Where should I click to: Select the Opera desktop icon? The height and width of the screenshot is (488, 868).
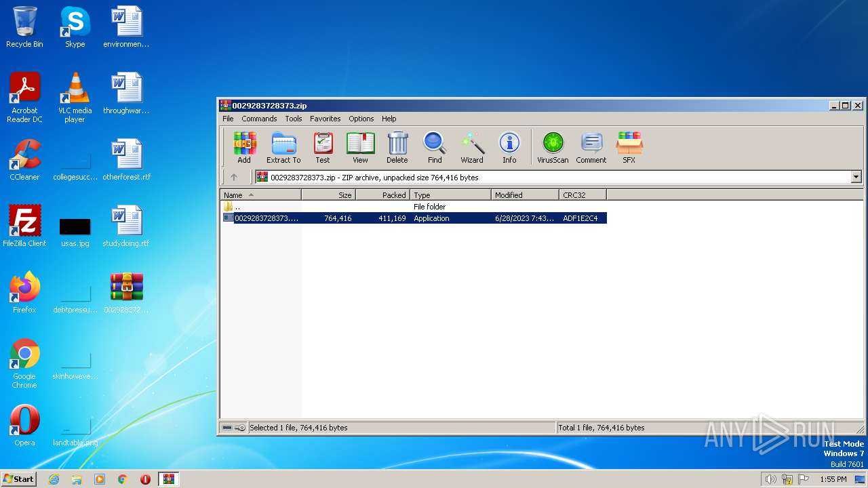(24, 426)
